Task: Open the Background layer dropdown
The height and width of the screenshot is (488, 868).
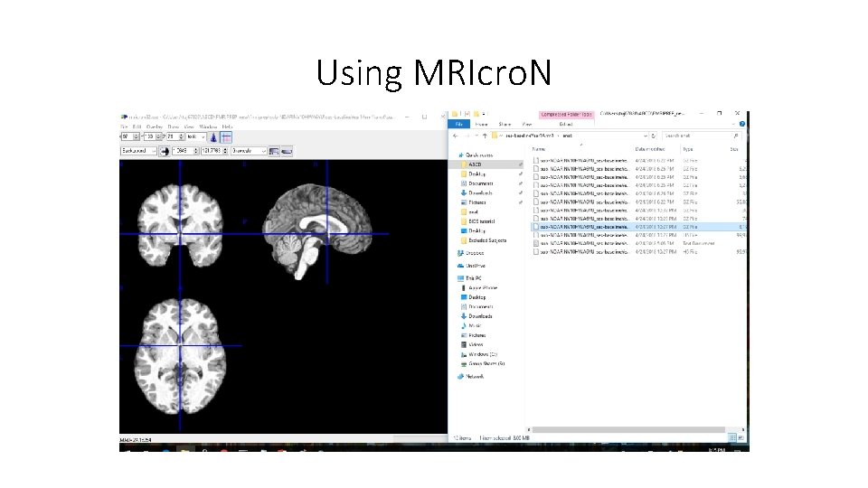Action: (x=138, y=151)
